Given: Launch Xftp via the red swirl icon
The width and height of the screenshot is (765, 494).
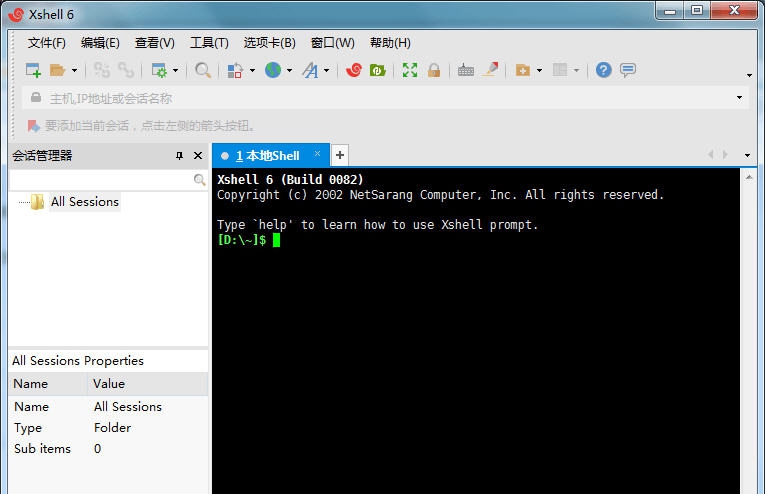Looking at the screenshot, I should pos(353,70).
